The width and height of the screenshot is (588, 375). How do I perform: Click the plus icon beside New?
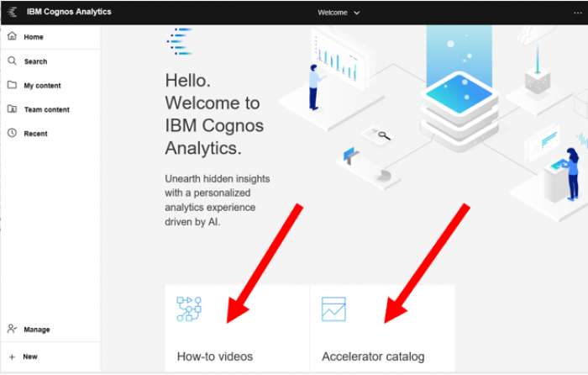12,357
